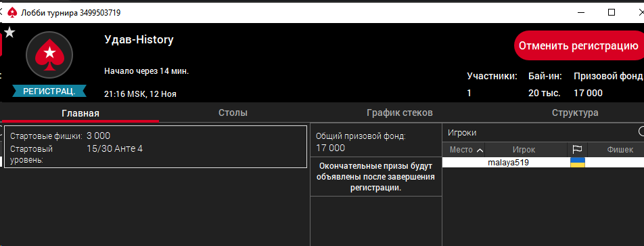Switch to the Структура tab
Screen dimensions: 644x246
(x=575, y=112)
